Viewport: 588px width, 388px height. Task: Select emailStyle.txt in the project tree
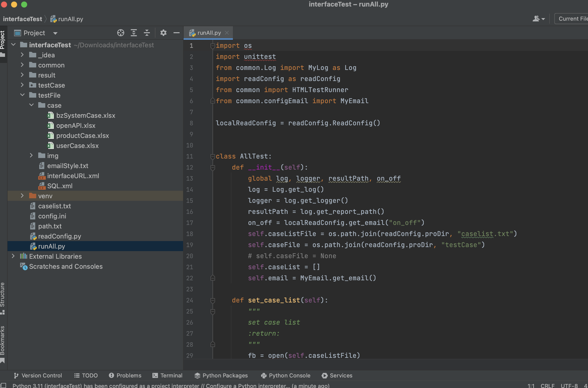(95, 166)
